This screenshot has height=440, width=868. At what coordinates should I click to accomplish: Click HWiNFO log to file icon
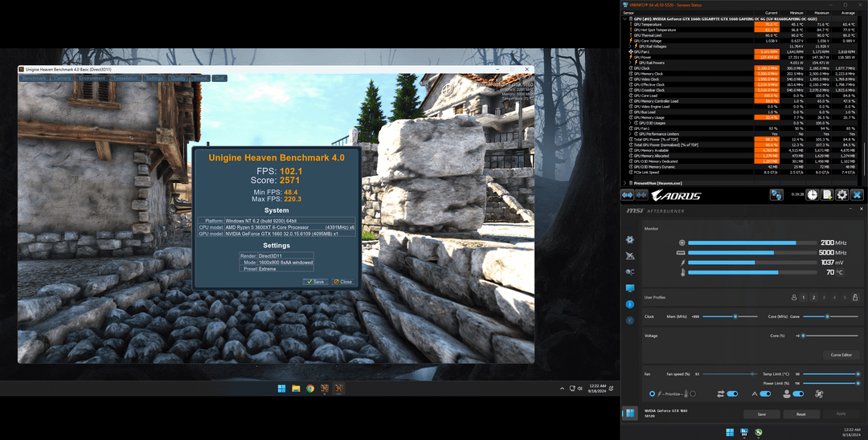coord(827,194)
